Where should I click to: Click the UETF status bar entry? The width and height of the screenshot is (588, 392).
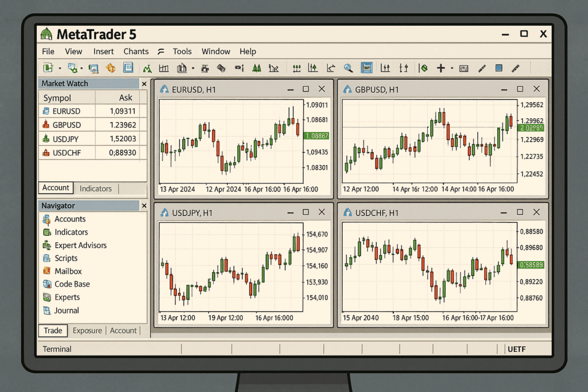tap(517, 350)
